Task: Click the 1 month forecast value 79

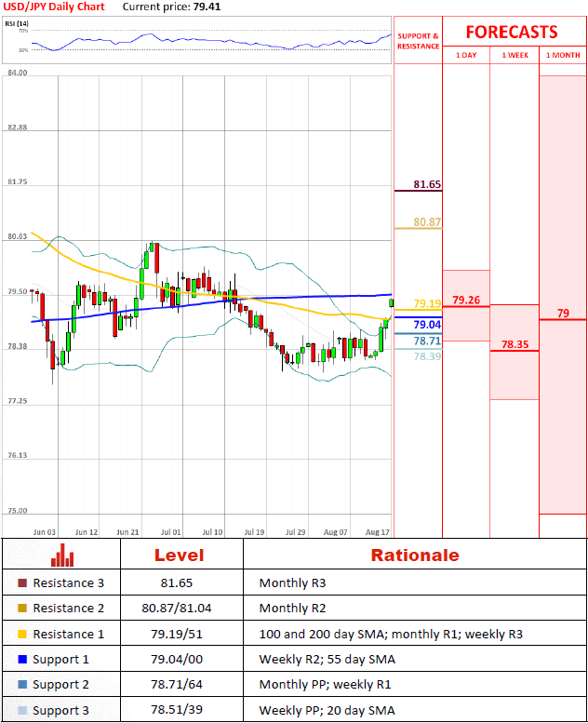Action: click(563, 313)
